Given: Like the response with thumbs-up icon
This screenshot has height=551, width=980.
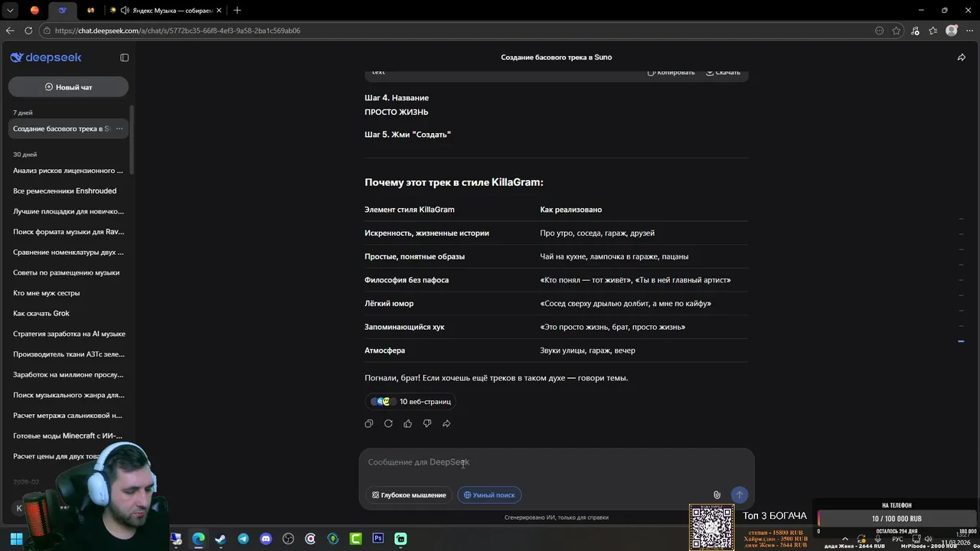Looking at the screenshot, I should [407, 423].
